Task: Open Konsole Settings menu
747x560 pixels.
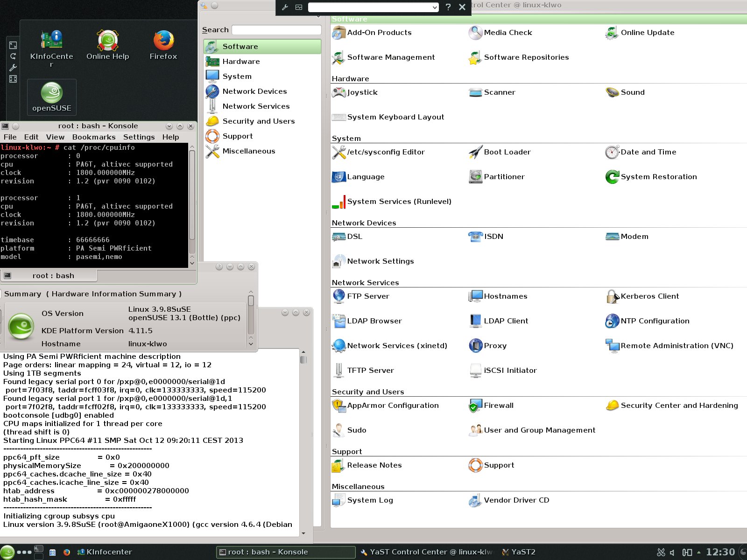Action: click(139, 137)
